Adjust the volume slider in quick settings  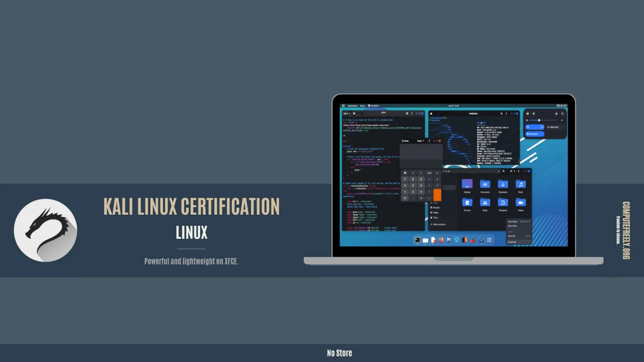click(543, 120)
